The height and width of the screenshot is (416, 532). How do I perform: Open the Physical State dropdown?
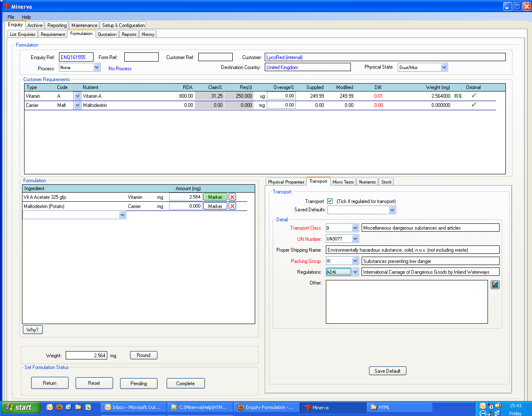(444, 67)
